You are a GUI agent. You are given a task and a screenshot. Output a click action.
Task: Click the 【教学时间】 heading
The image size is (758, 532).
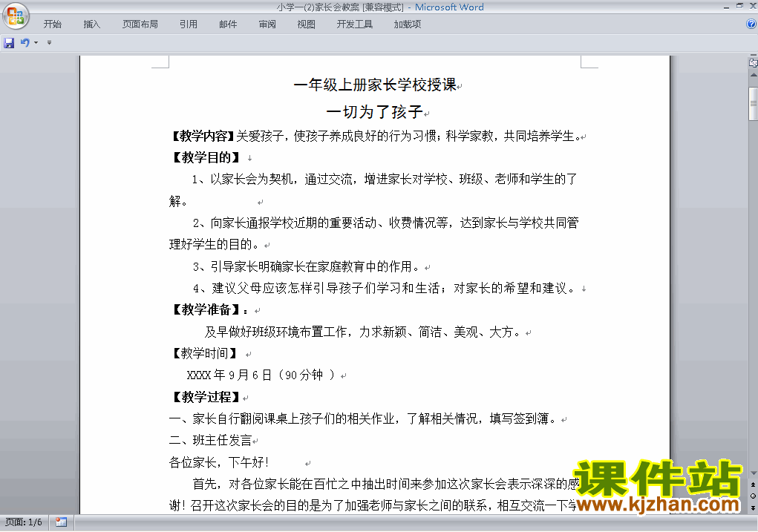coord(205,354)
